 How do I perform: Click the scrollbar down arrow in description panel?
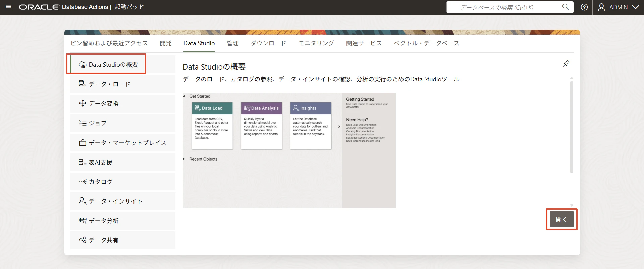(x=572, y=205)
